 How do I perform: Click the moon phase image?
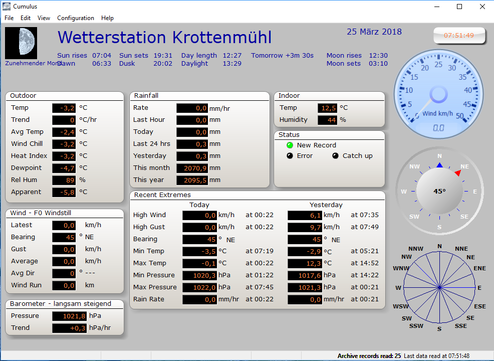point(21,43)
